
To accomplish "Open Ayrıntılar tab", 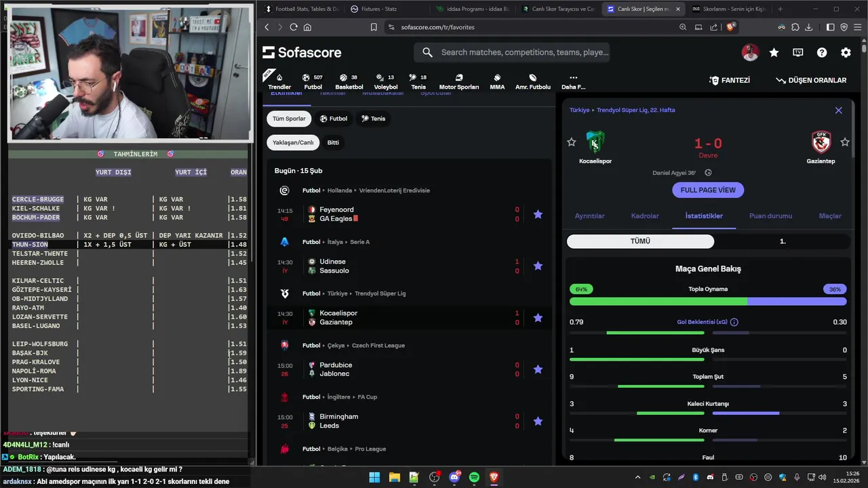I will click(590, 216).
